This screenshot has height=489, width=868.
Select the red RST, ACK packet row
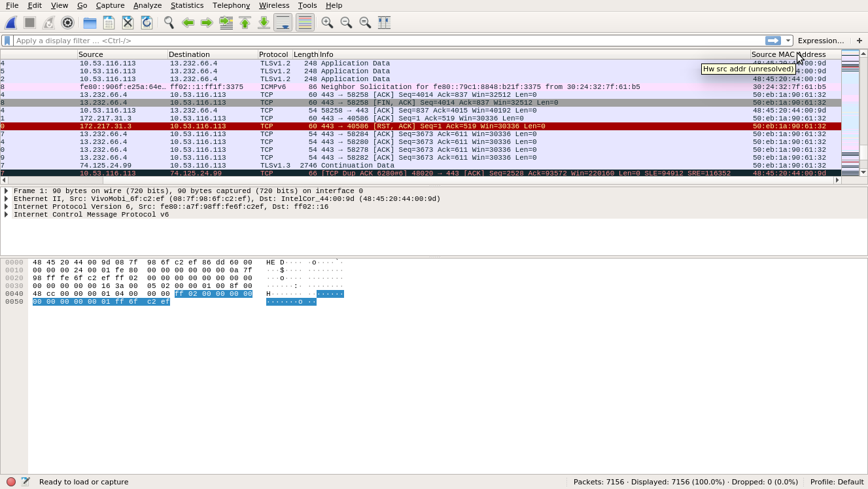click(421, 126)
